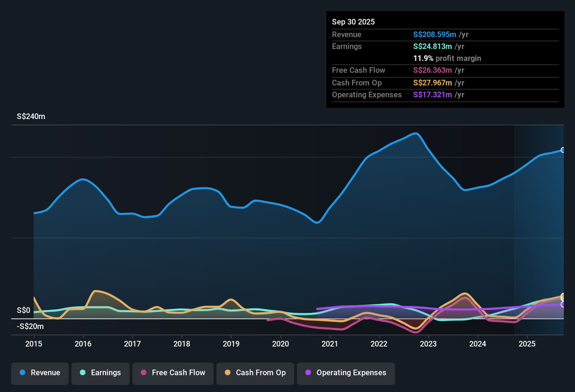The height and width of the screenshot is (392, 575).
Task: Click the 11.9% profit margin text
Action: pyautogui.click(x=447, y=58)
